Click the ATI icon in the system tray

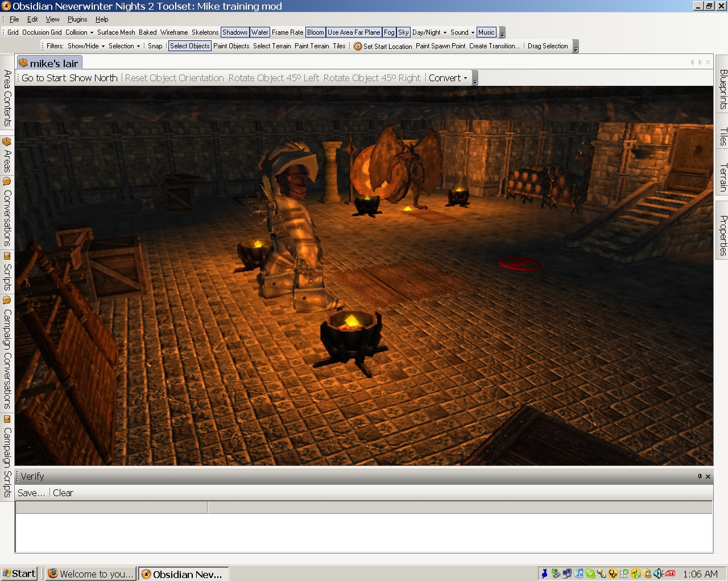(x=670, y=573)
